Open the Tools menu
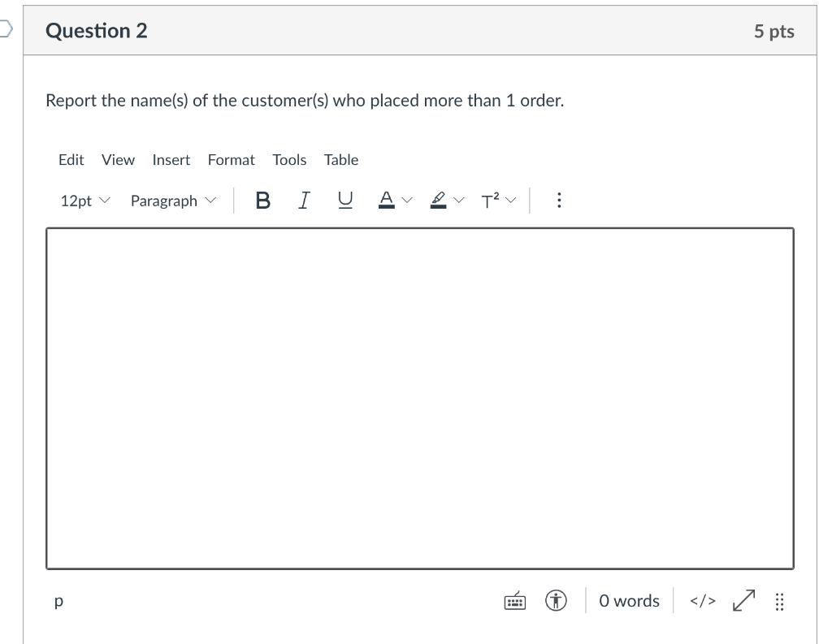Viewport: 832px width, 644px height. pyautogui.click(x=289, y=160)
